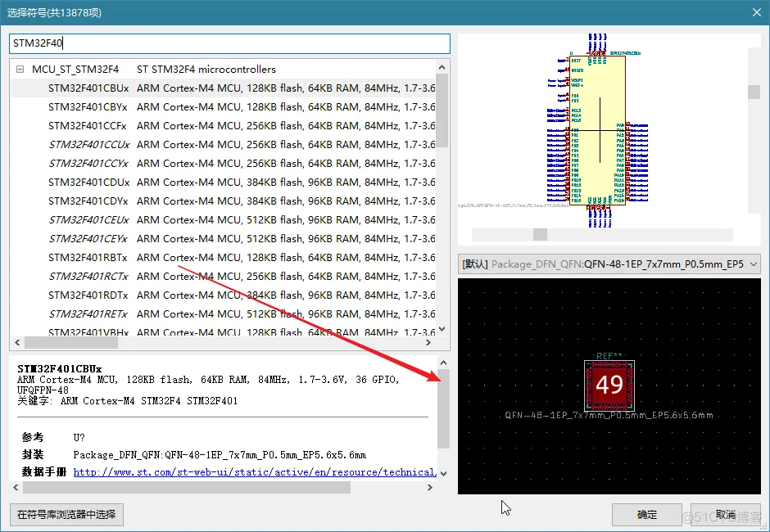The width and height of the screenshot is (770, 532).
Task: Click the 参考 U? reference value
Action: (79, 437)
